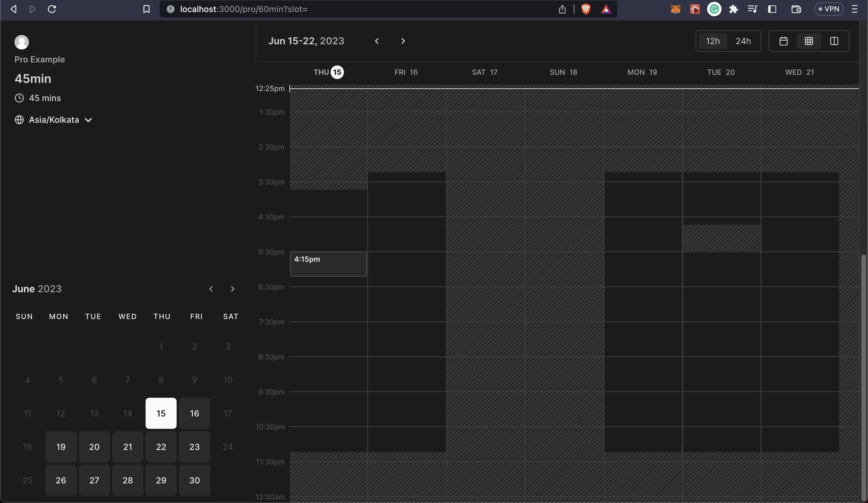Click the VPN button

(x=829, y=9)
